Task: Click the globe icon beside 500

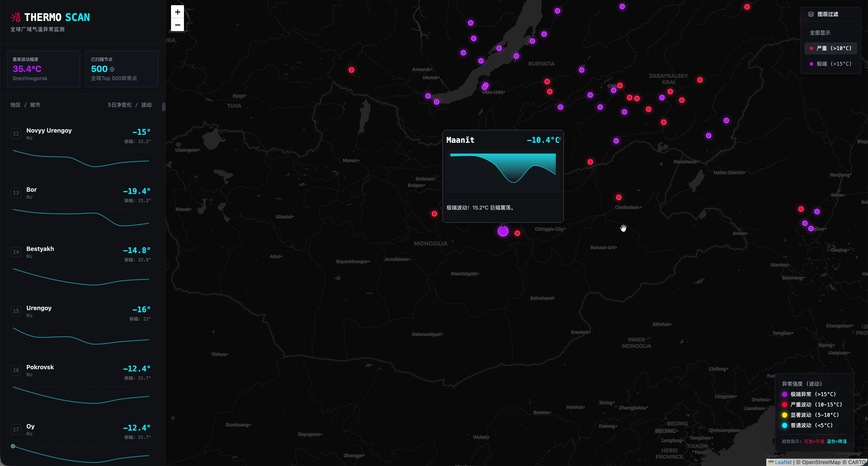Action: [x=112, y=69]
